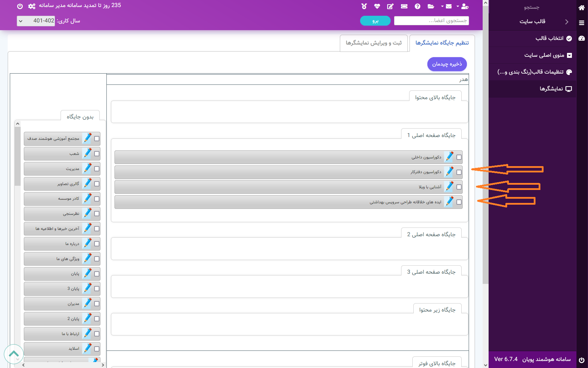Expand the قالب سایت sidebar chevron

pos(567,22)
